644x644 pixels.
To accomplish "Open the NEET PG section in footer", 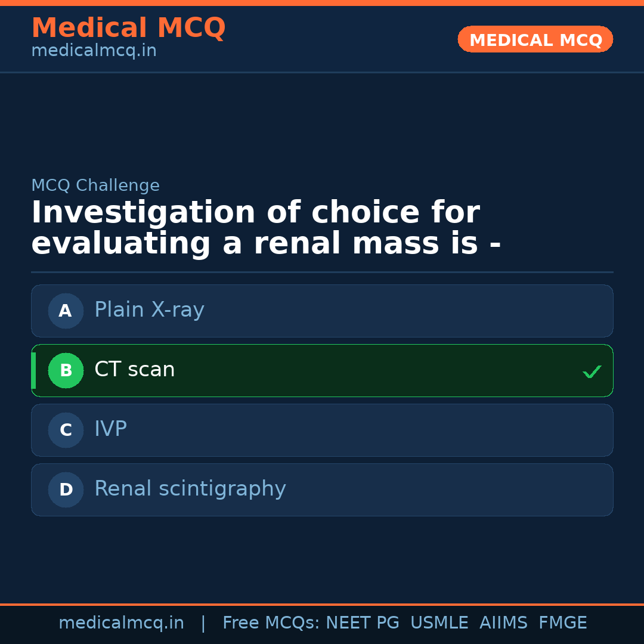I will pyautogui.click(x=362, y=623).
